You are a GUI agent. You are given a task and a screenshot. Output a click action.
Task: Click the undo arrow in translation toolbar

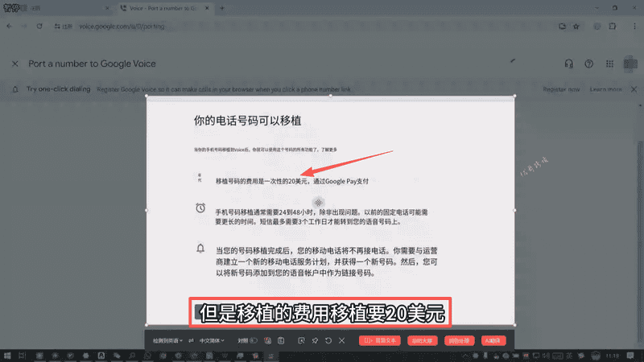pyautogui.click(x=328, y=340)
